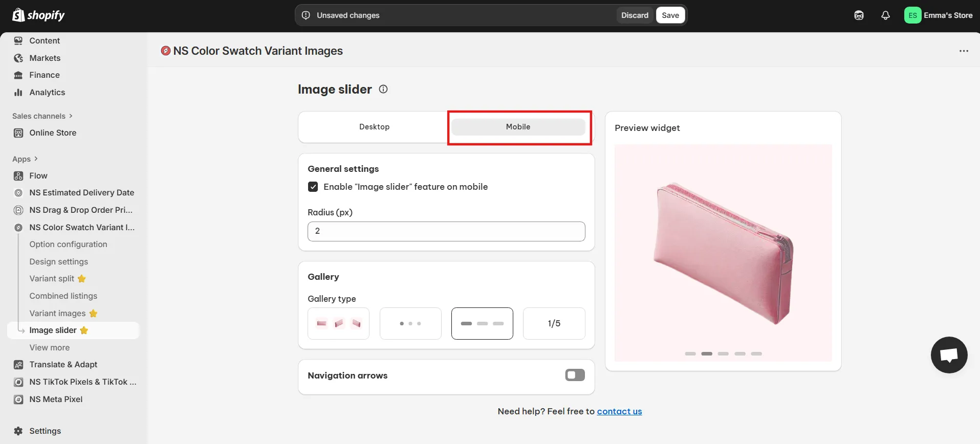Click the Image slider info icon
This screenshot has height=444, width=980.
[383, 89]
